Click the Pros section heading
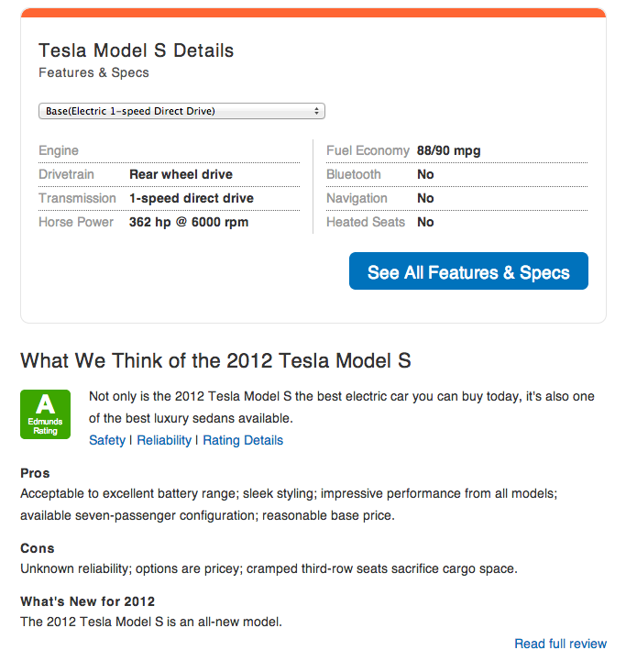626x672 pixels. point(35,473)
